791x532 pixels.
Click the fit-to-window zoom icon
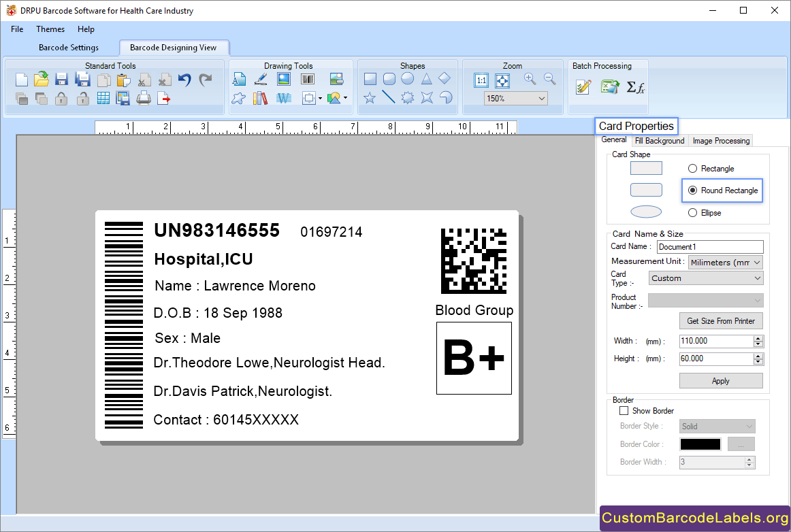502,80
